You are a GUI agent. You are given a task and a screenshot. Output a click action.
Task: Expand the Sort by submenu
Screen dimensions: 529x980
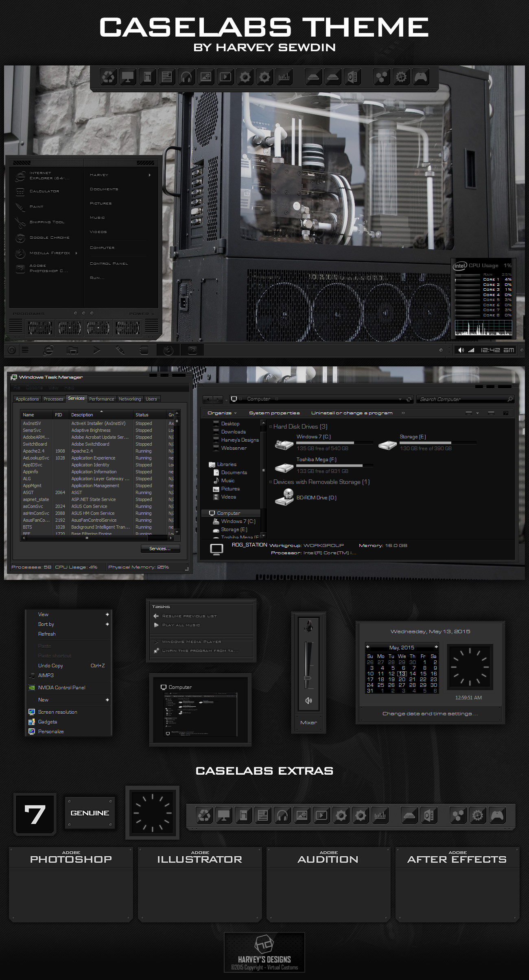click(107, 624)
